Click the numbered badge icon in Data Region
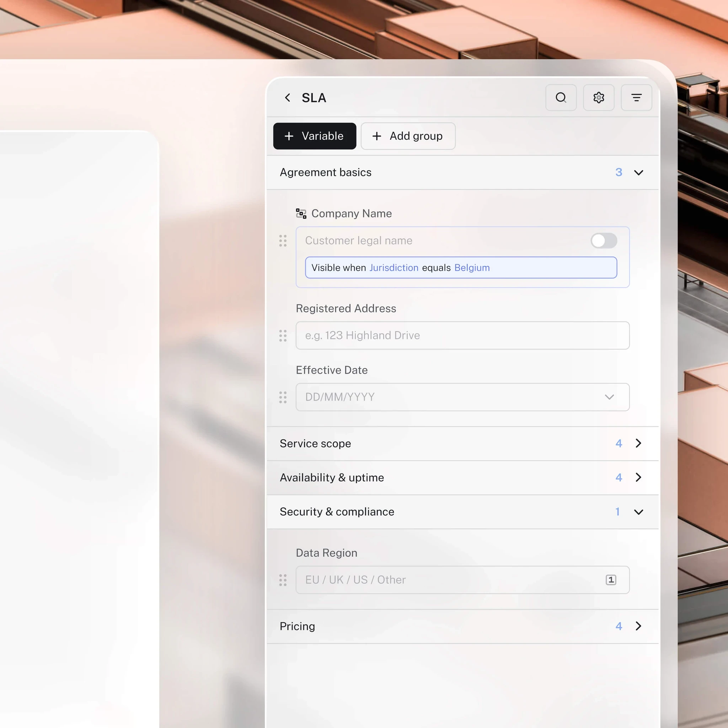The image size is (728, 728). 611,579
